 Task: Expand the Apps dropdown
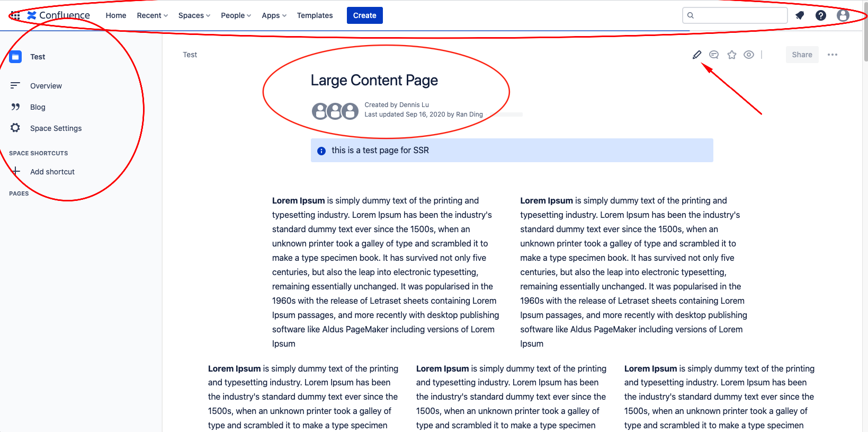(274, 15)
